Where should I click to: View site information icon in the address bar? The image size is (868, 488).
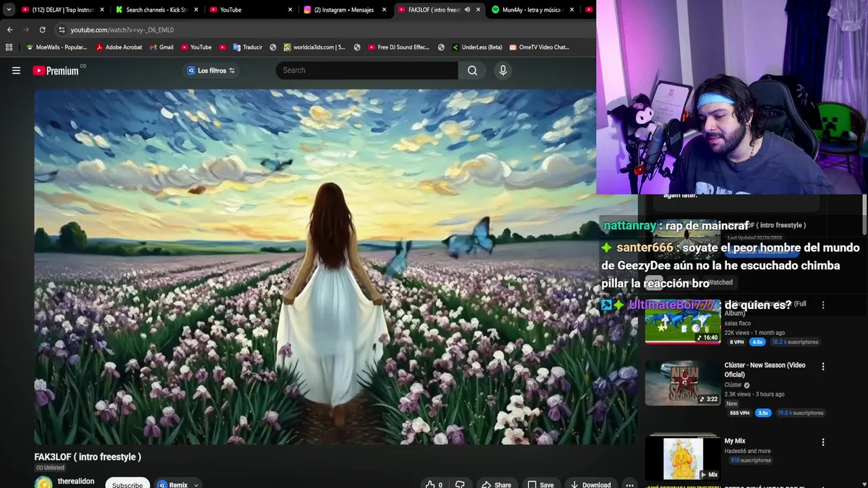tap(62, 30)
